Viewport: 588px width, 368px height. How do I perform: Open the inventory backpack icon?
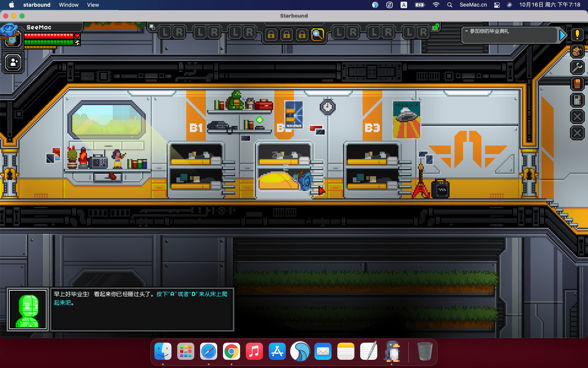point(577,51)
